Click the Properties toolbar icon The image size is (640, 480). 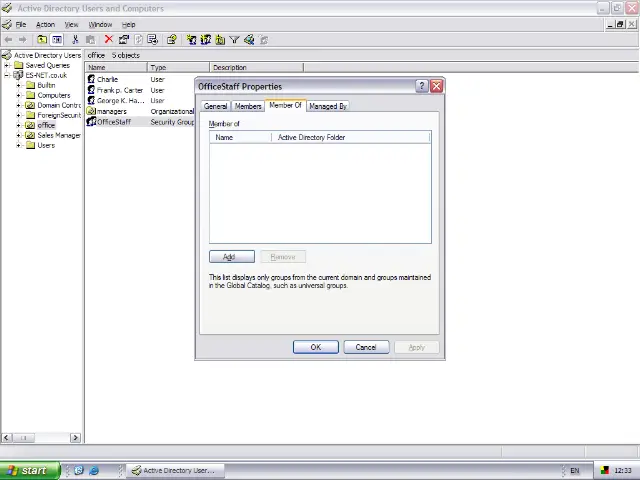[x=124, y=40]
